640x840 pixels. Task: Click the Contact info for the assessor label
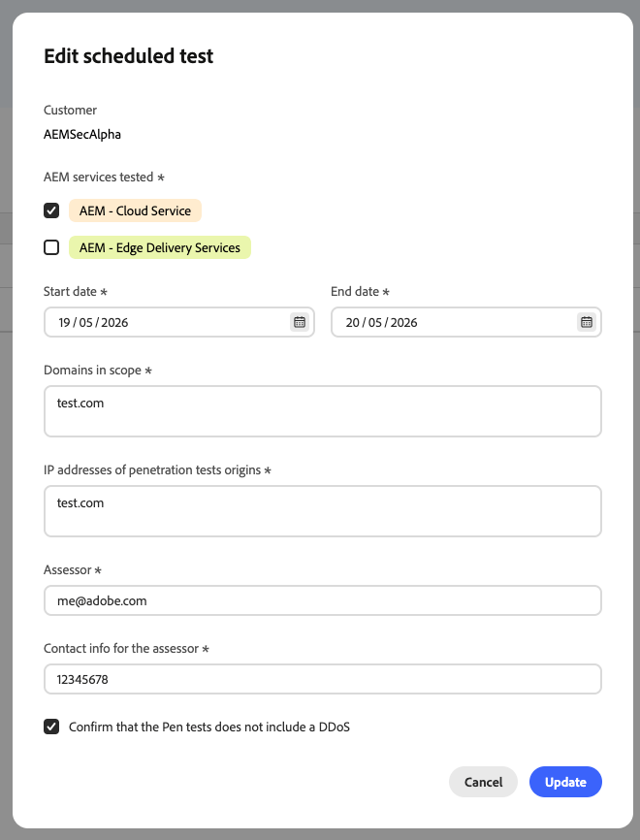pyautogui.click(x=126, y=649)
